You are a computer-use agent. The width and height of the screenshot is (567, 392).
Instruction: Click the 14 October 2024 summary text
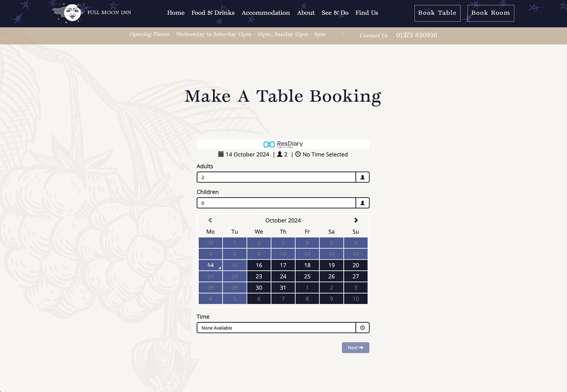247,154
